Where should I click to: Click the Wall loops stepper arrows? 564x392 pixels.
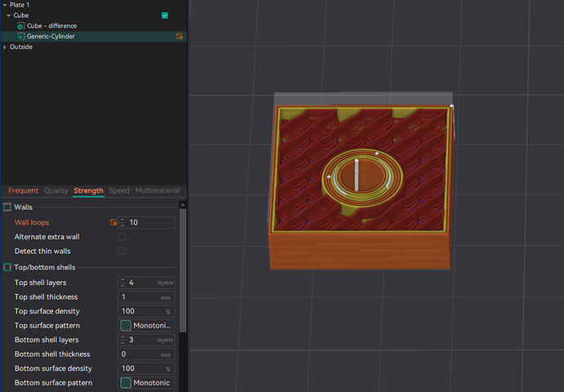[123, 222]
